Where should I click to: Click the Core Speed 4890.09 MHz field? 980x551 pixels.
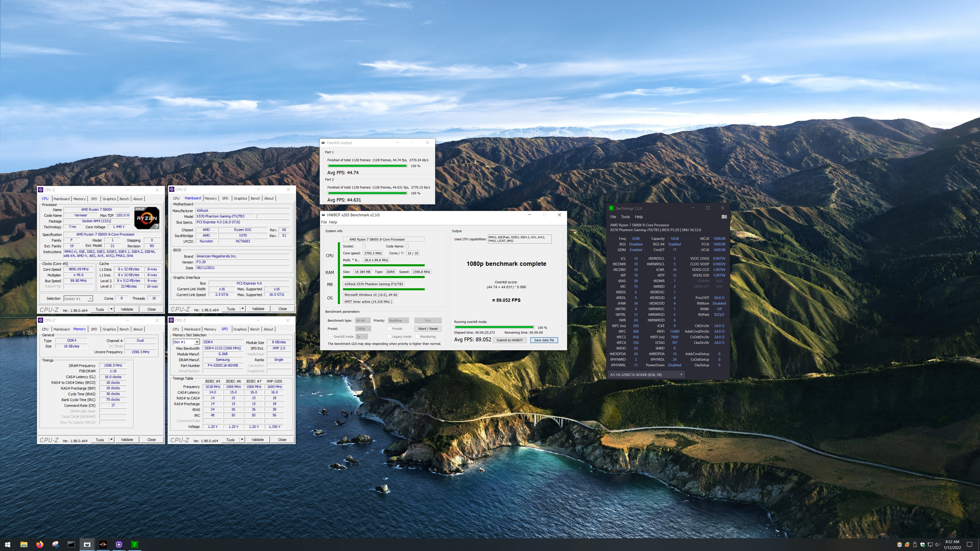pos(79,269)
